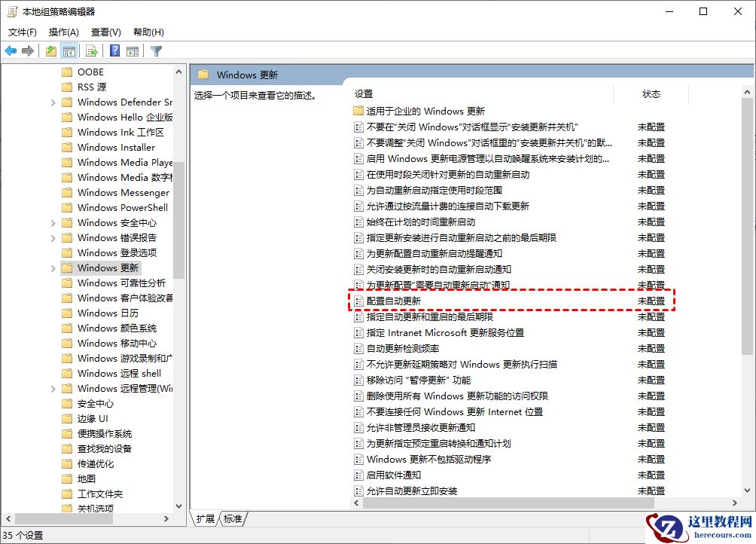Open the 文件(F) menu
756x544 pixels.
(22, 32)
